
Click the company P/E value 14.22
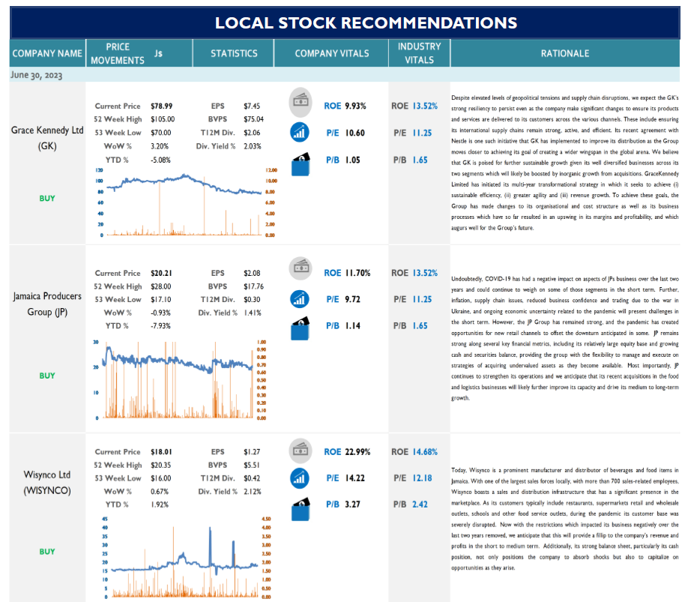pos(355,478)
